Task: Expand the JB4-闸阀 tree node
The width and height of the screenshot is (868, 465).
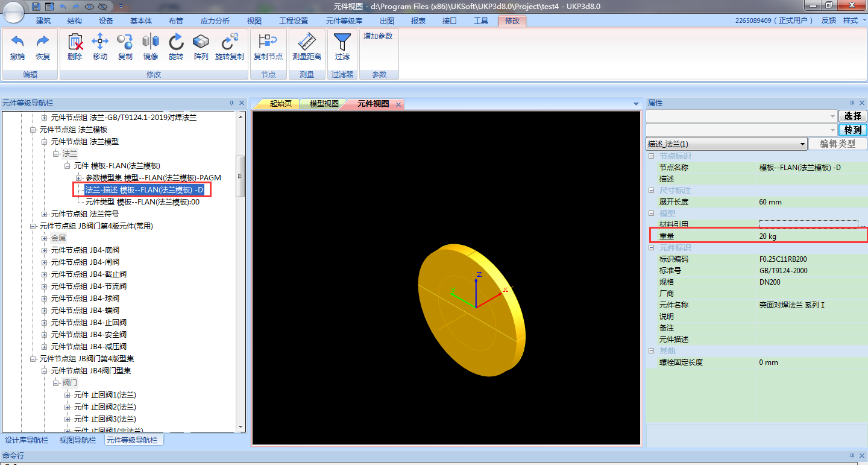Action: point(45,262)
